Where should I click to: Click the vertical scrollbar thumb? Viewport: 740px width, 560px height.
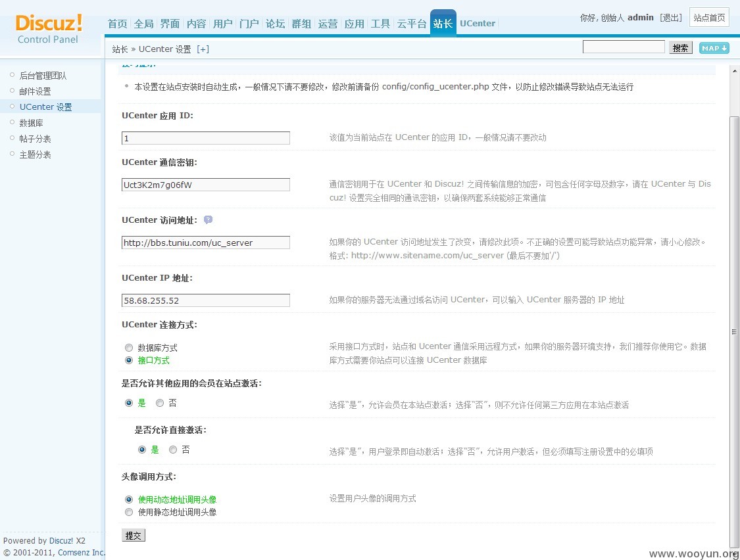coord(734,332)
